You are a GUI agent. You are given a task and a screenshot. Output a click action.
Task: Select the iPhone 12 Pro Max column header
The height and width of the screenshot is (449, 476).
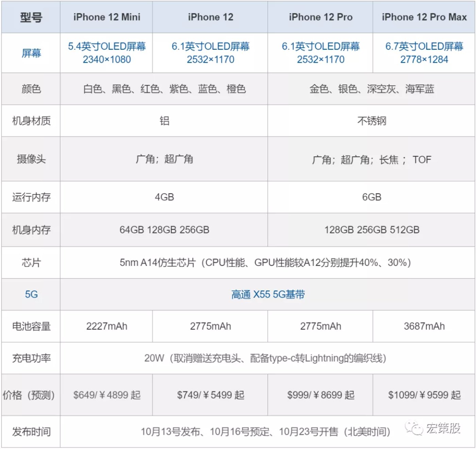pyautogui.click(x=424, y=17)
